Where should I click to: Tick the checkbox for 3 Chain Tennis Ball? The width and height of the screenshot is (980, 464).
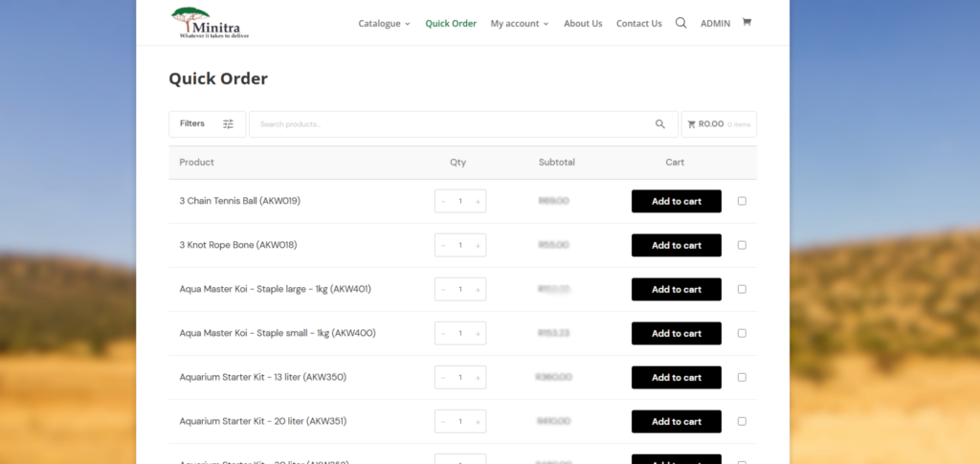pyautogui.click(x=742, y=201)
